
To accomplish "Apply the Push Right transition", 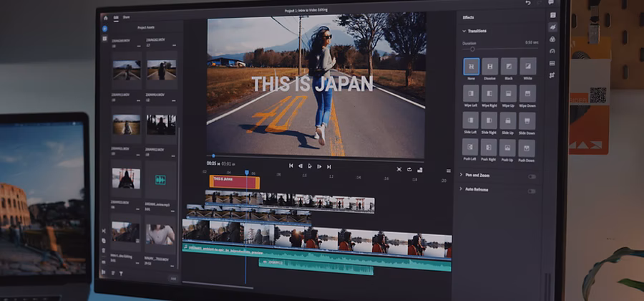I will coord(489,148).
